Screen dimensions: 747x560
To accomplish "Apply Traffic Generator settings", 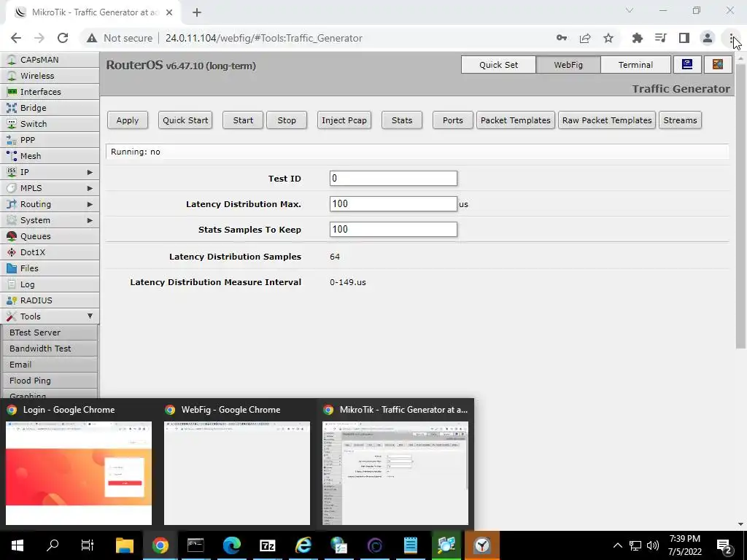I will click(x=127, y=120).
